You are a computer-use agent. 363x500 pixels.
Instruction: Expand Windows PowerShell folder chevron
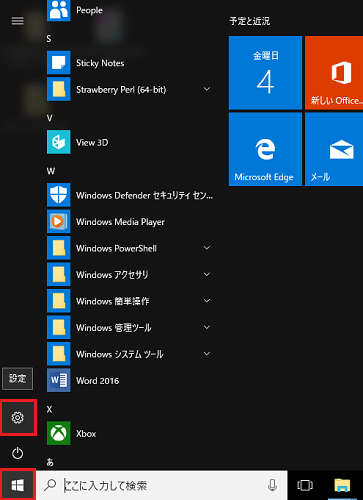click(207, 248)
